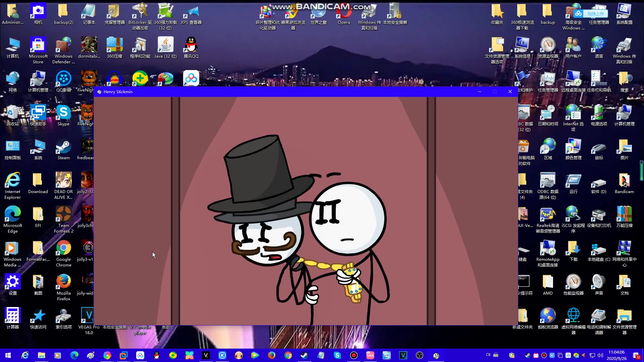644x362 pixels.
Task: Open Bandicam from the desktop
Action: coord(624,183)
